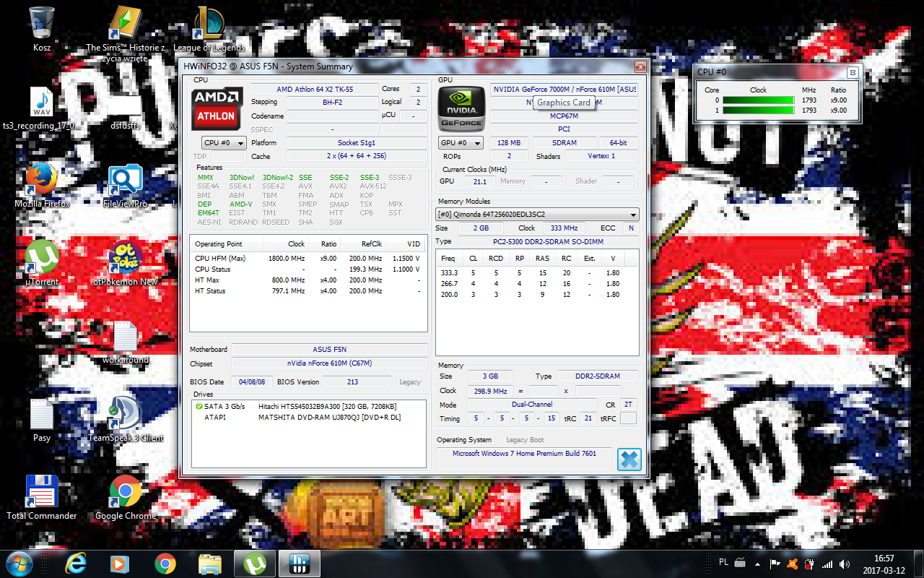Click the 333.3 frequency timing row
Viewport: 924px width, 578px height.
(x=537, y=273)
